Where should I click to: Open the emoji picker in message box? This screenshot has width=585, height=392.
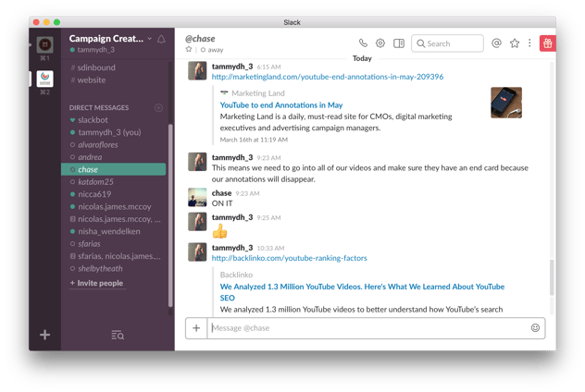[535, 327]
